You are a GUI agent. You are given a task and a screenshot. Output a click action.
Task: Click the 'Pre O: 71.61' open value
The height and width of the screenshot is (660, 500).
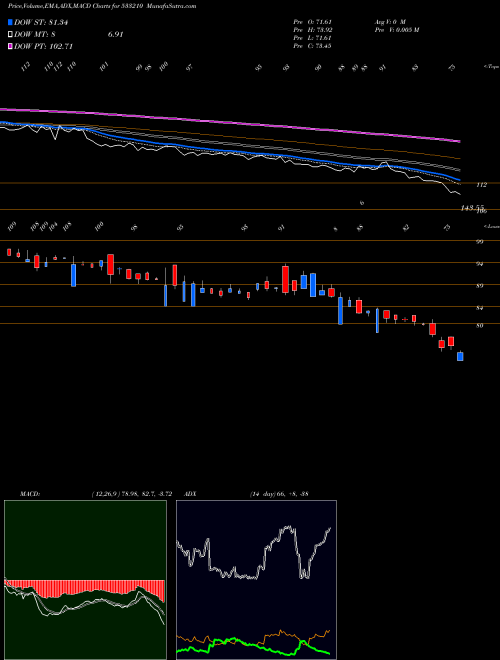(x=312, y=21)
